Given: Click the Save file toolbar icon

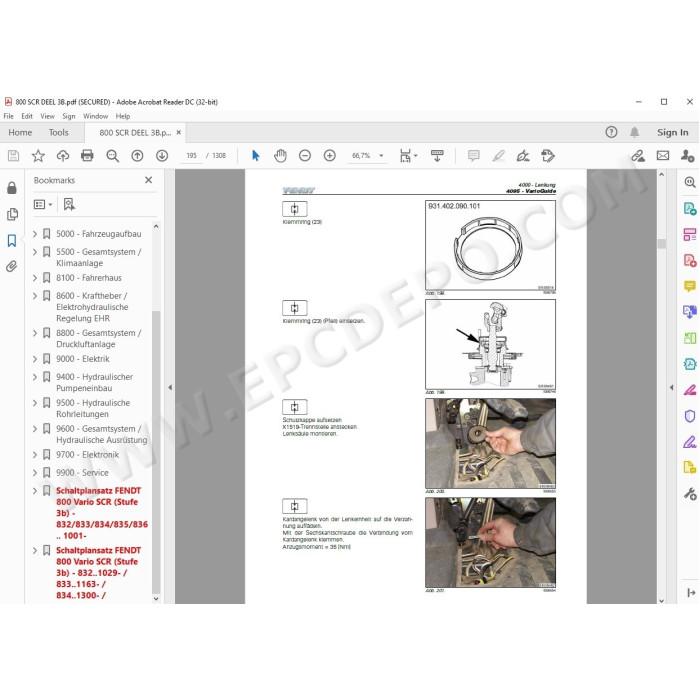Looking at the screenshot, I should coord(13,156).
